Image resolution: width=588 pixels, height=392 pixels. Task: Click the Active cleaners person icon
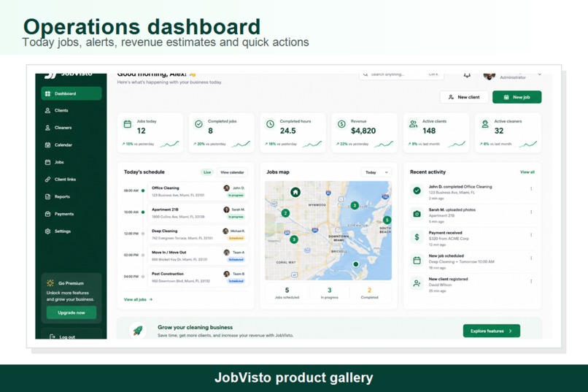485,124
